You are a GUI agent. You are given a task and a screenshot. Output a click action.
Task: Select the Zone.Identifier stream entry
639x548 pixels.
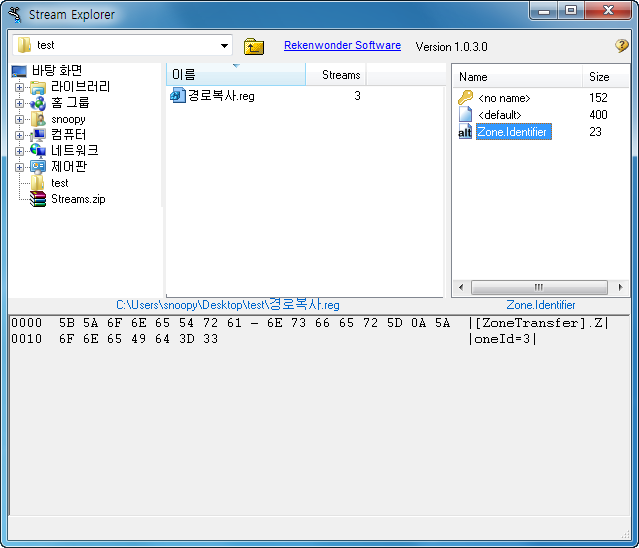pyautogui.click(x=513, y=132)
